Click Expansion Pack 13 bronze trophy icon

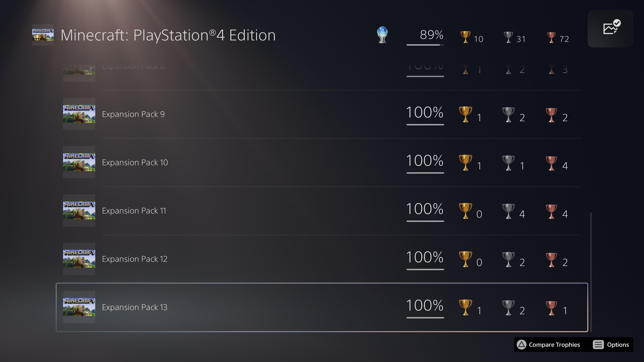pyautogui.click(x=551, y=308)
